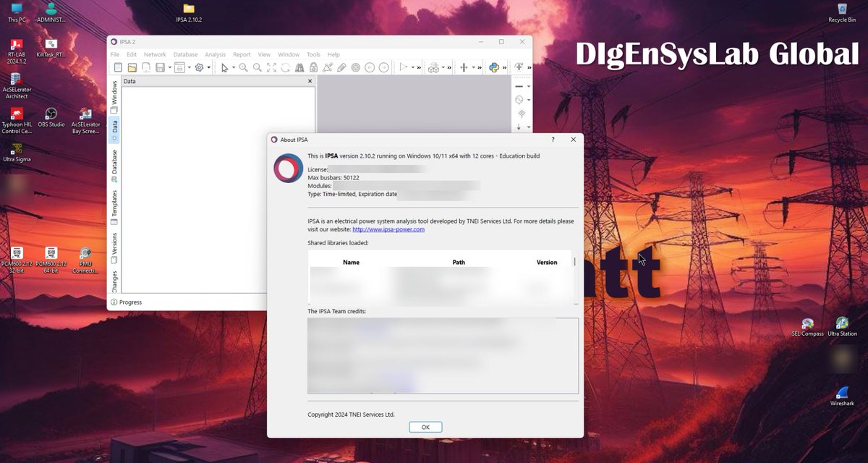Select the Wireshark desktop icon
The width and height of the screenshot is (868, 463).
[842, 396]
